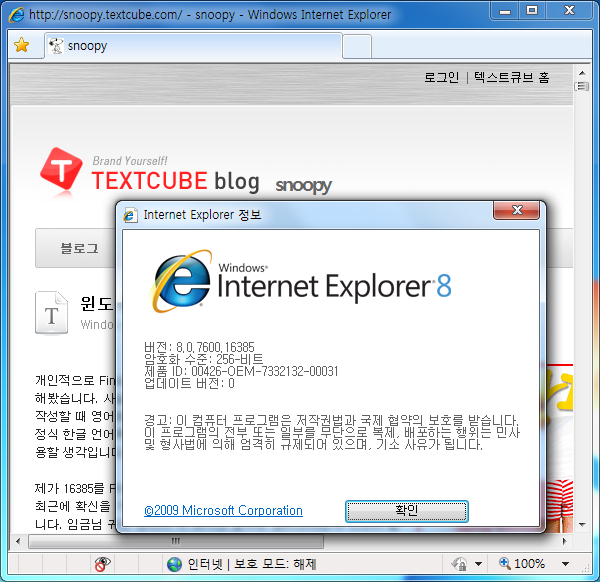Click the vertical scrollbar up arrow
The image size is (600, 582).
click(x=582, y=73)
